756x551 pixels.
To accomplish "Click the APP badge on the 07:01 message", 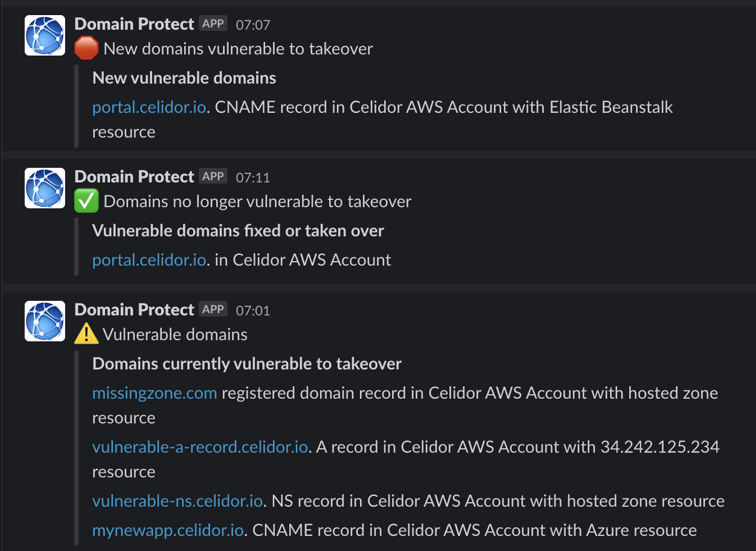I will [213, 309].
